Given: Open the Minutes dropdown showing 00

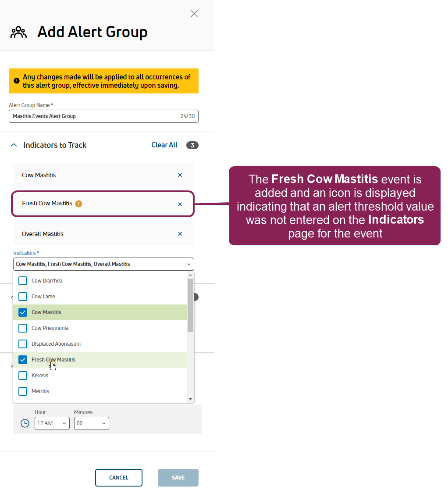Looking at the screenshot, I should pyautogui.click(x=91, y=423).
